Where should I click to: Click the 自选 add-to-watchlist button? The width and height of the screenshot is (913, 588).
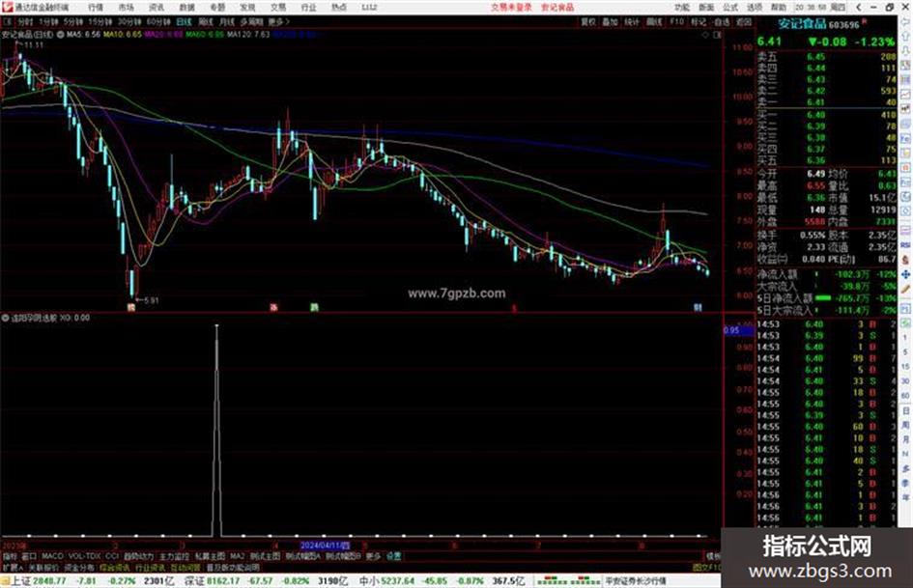pyautogui.click(x=722, y=22)
